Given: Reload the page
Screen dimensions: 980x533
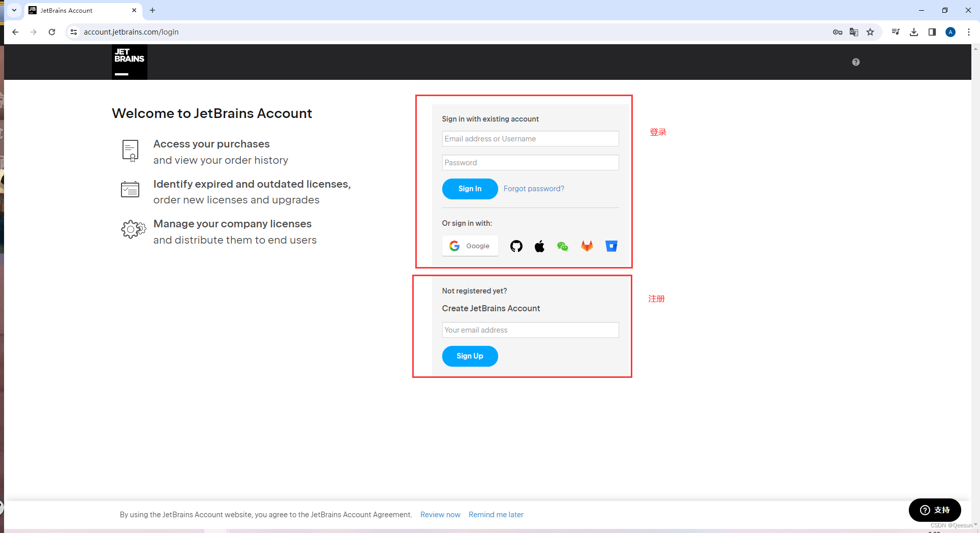Looking at the screenshot, I should (x=52, y=32).
